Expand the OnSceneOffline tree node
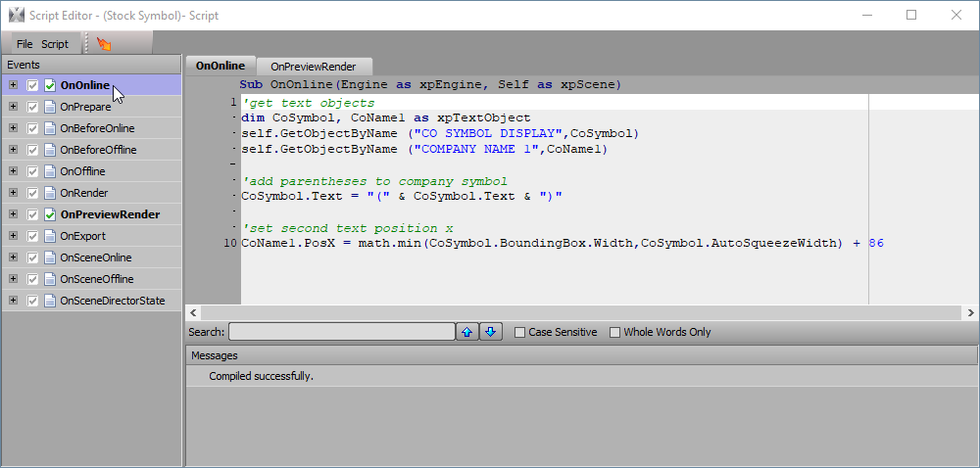The image size is (980, 468). 13,278
